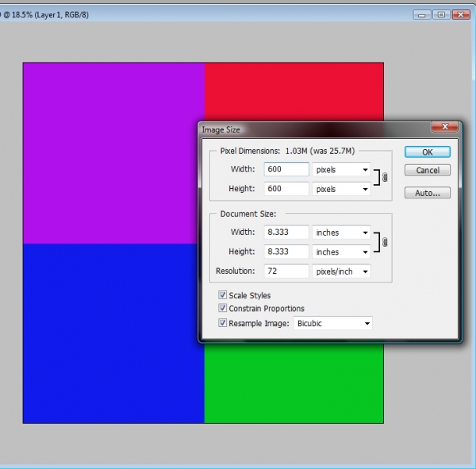Viewport: 476px width, 469px height.
Task: Click the Document Size Height field
Action: coord(286,252)
